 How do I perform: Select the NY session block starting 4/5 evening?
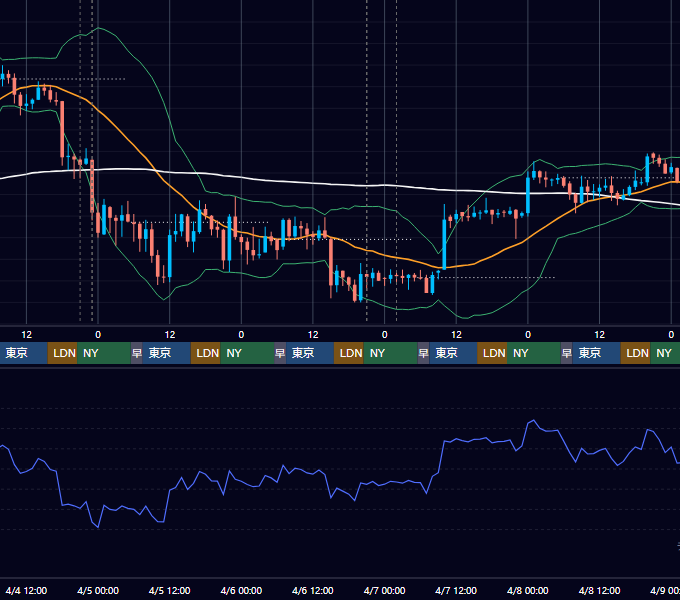tap(247, 353)
